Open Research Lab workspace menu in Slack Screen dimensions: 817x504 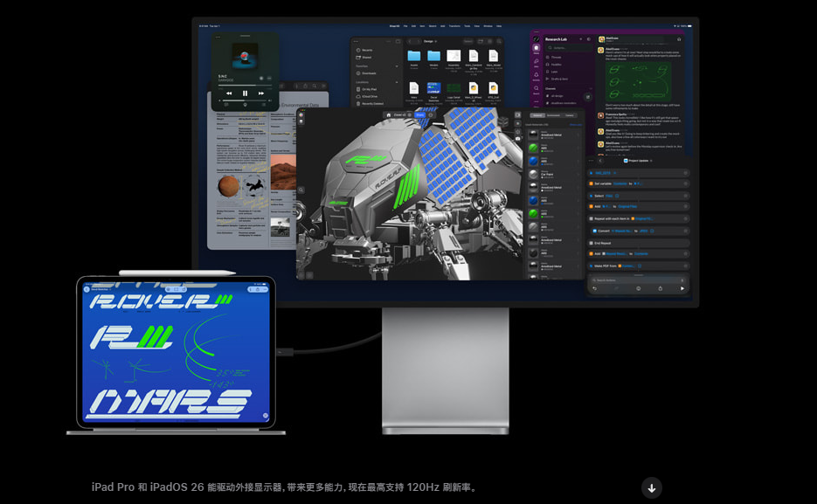coord(557,39)
